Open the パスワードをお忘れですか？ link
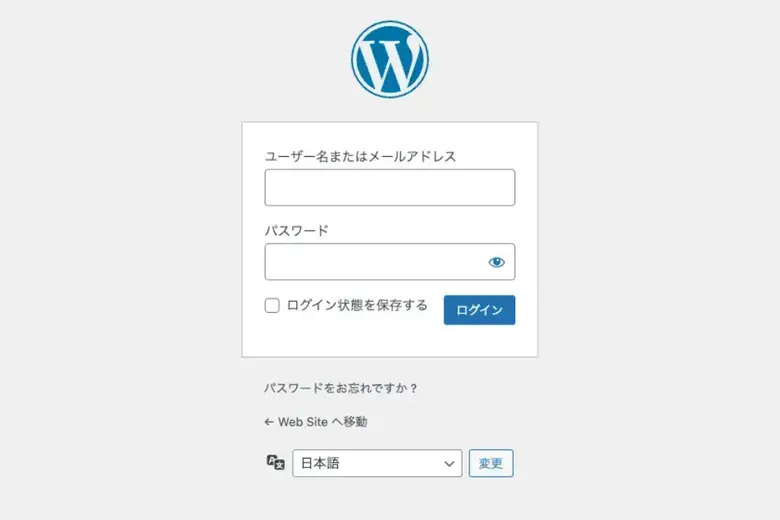The width and height of the screenshot is (780, 520). 340,388
